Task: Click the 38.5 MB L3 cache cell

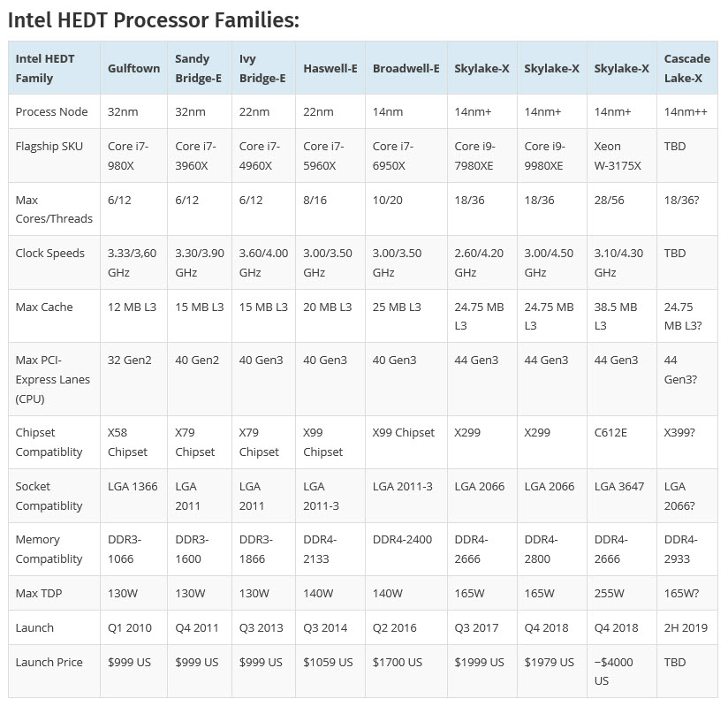Action: [616, 316]
